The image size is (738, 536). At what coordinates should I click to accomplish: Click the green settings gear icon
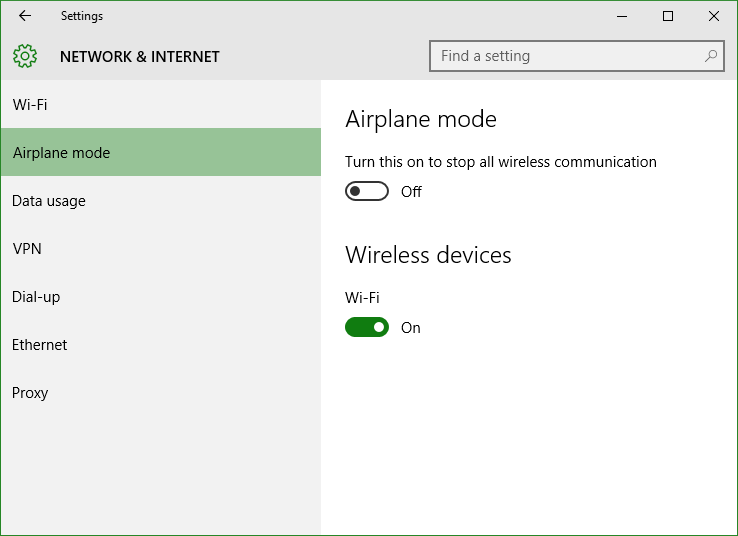[25, 56]
